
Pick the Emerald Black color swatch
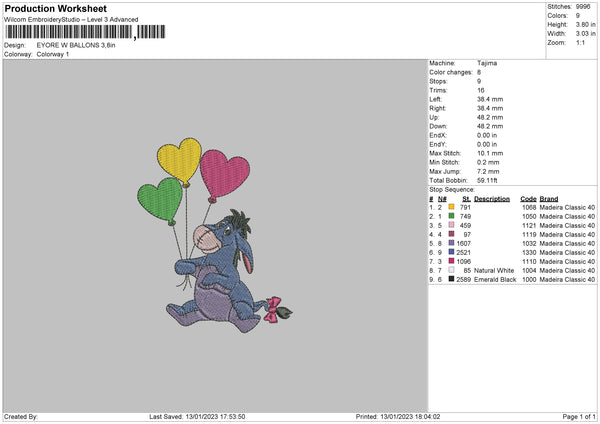[x=451, y=279]
